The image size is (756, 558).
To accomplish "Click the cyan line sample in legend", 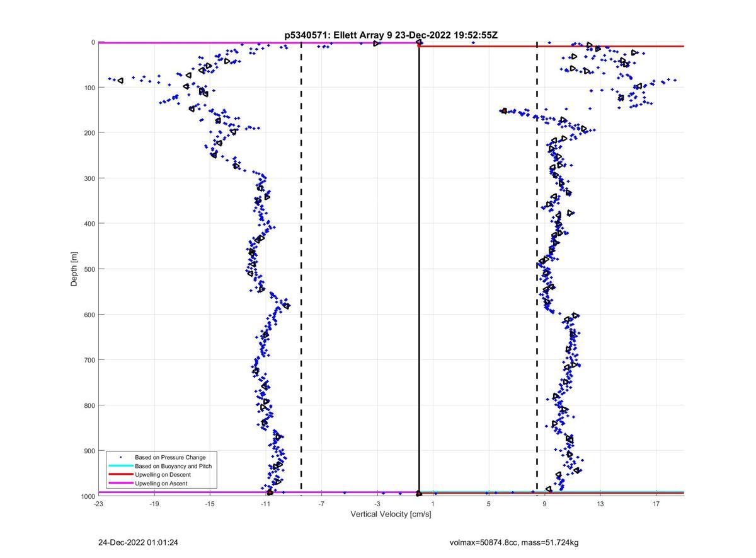I will click(120, 466).
